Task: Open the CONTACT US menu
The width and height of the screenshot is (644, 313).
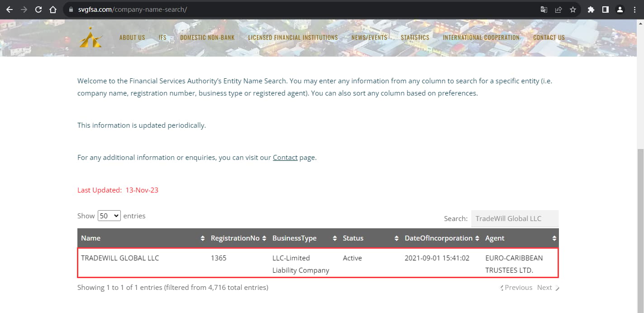Action: tap(549, 38)
